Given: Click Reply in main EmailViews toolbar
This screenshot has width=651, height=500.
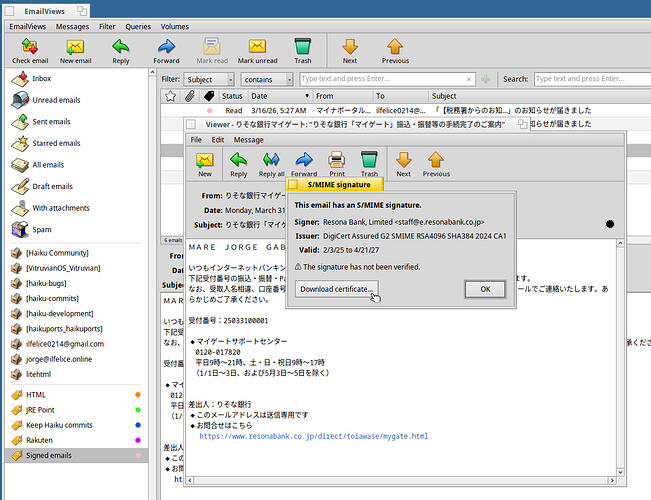Looking at the screenshot, I should (120, 51).
